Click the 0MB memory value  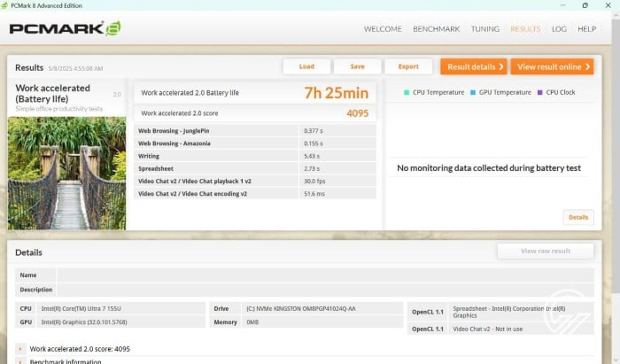click(252, 322)
